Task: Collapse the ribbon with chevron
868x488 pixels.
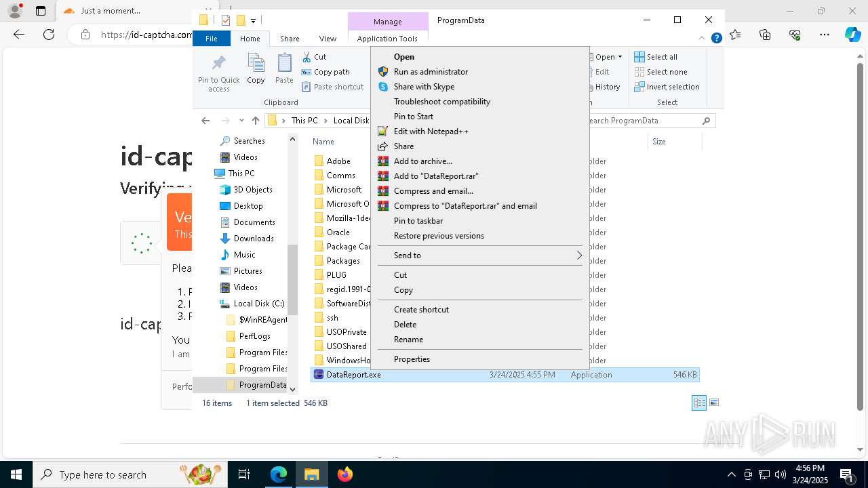Action: pyautogui.click(x=703, y=39)
